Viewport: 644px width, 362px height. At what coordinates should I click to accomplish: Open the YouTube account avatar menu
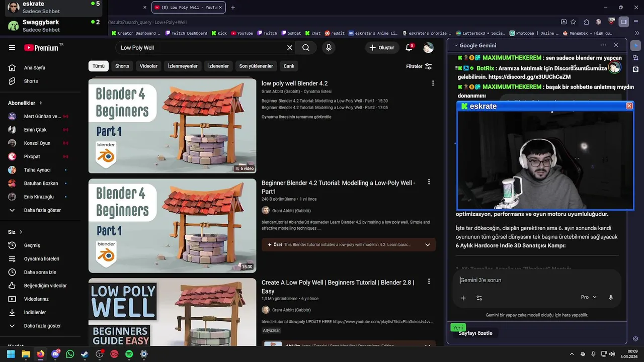coord(428,48)
